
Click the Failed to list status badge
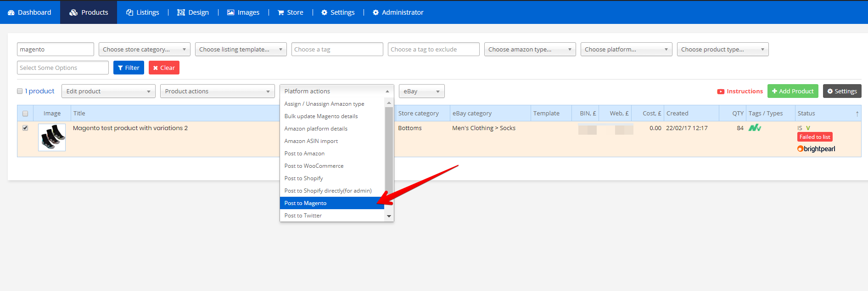click(815, 137)
